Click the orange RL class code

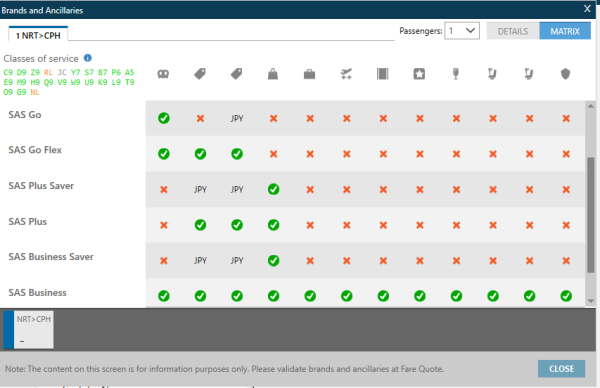pos(48,72)
